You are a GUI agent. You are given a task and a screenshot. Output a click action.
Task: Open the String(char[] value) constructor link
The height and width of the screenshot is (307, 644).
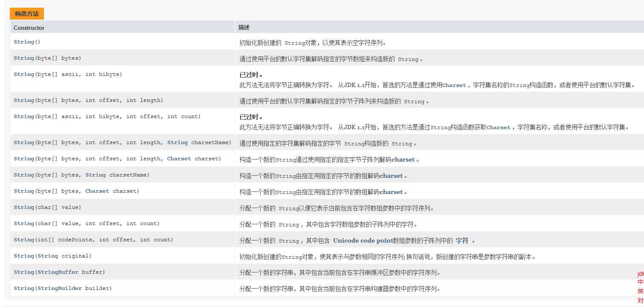click(x=24, y=207)
